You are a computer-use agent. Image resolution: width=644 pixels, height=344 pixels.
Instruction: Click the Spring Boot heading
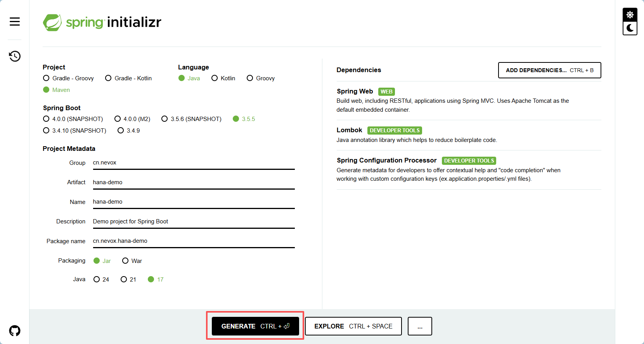pyautogui.click(x=62, y=108)
